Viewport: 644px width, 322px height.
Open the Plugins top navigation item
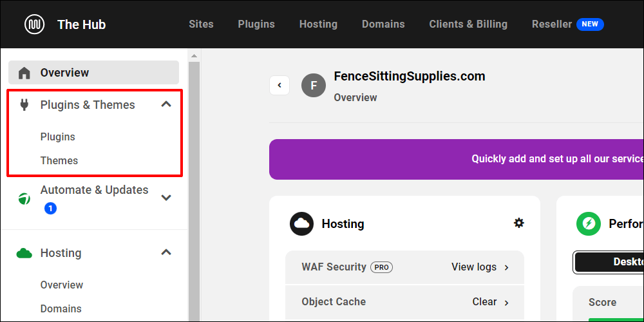click(x=256, y=24)
